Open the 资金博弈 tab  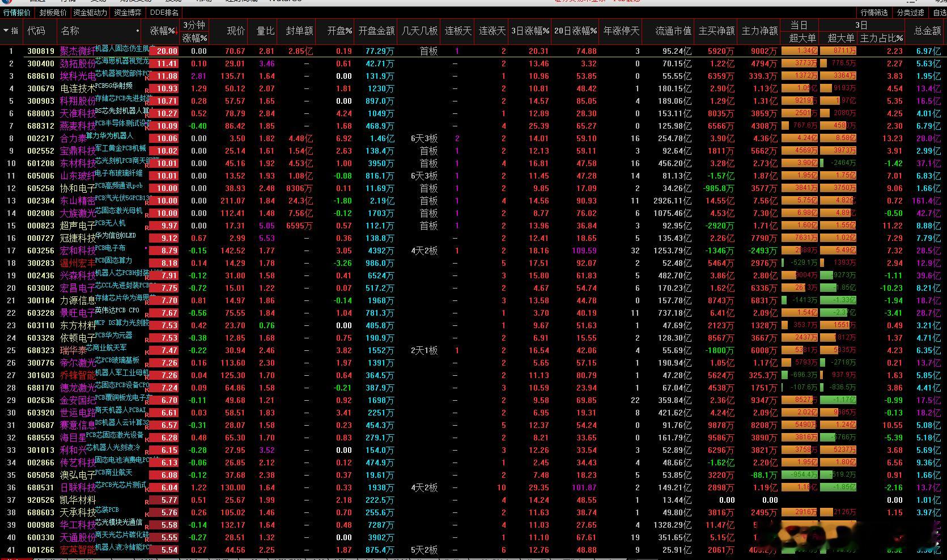(128, 12)
